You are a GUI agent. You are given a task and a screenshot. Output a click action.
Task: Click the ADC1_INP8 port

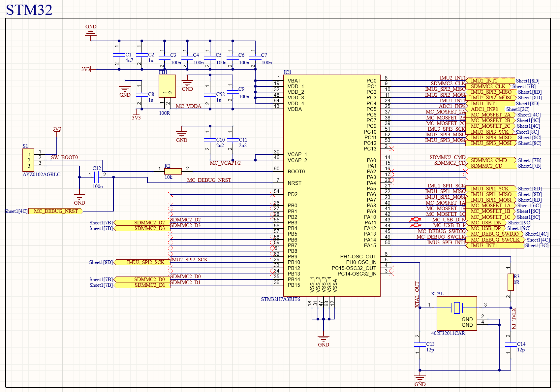coord(485,109)
